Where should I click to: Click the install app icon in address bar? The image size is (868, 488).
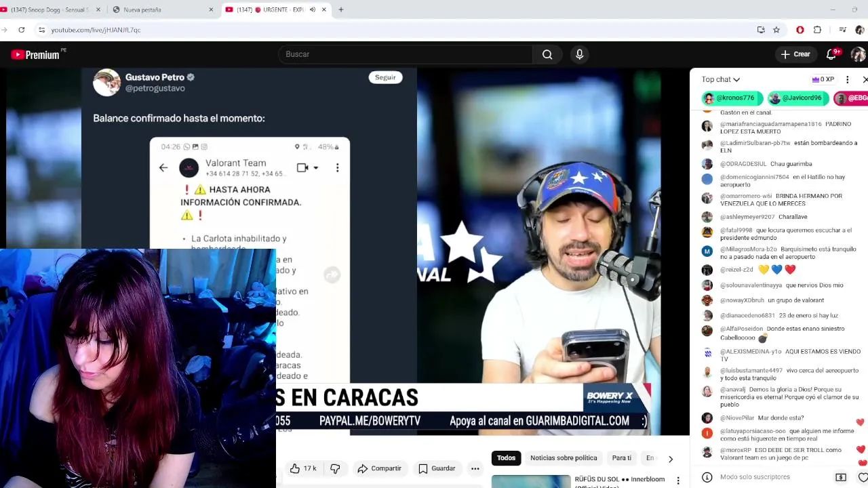coord(761,30)
